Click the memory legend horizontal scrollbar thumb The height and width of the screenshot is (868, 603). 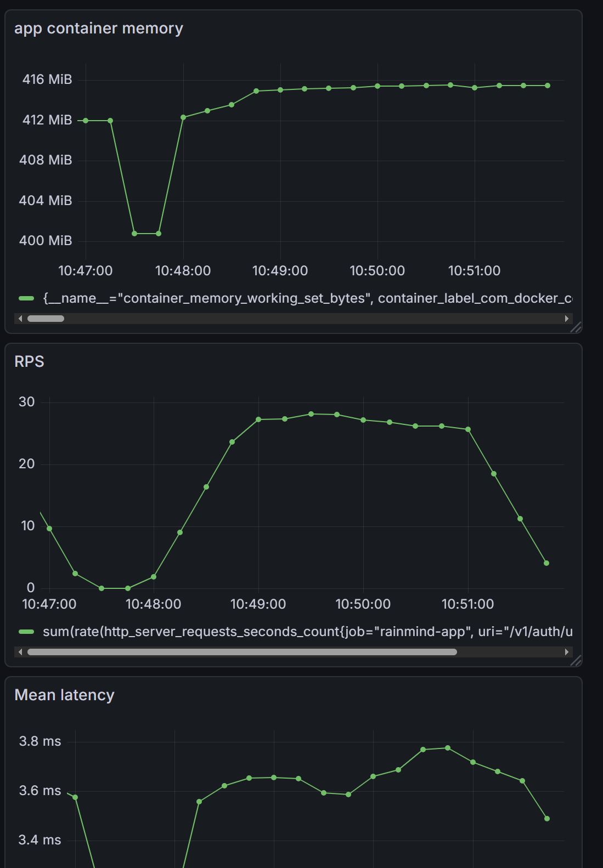[46, 319]
